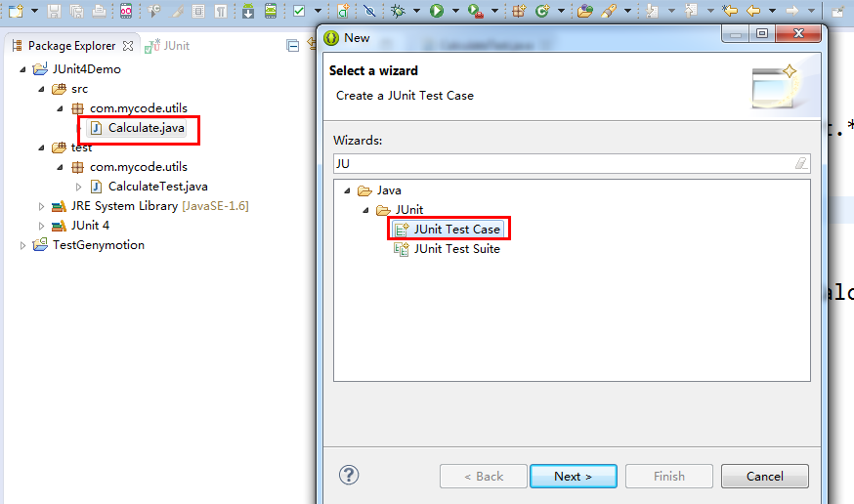Click the yellow Back navigation arrow
This screenshot has width=854, height=504.
(x=753, y=11)
